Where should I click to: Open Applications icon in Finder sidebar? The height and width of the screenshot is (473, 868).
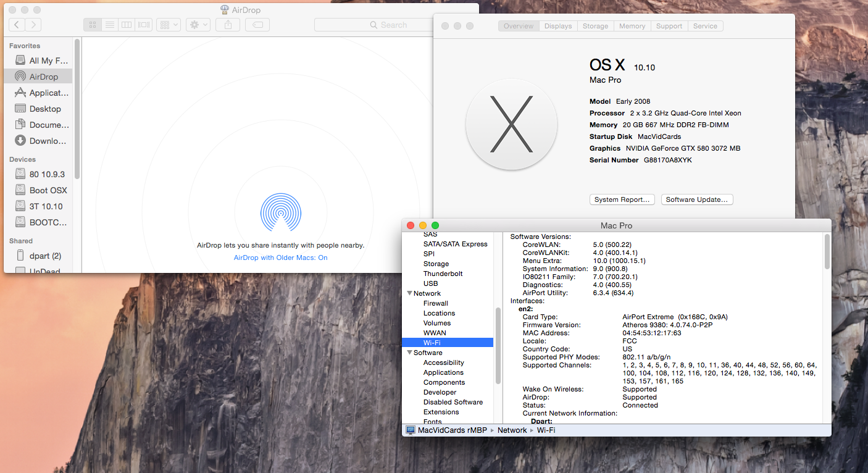[20, 93]
